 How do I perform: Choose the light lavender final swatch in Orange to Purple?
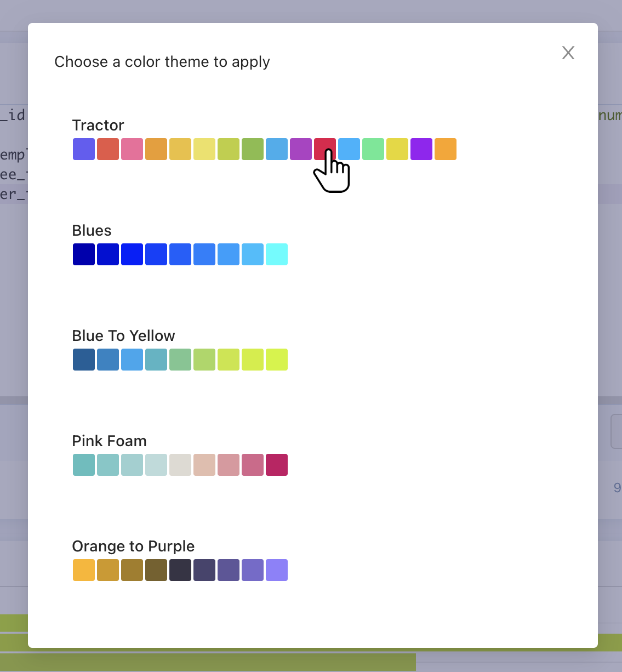pyautogui.click(x=276, y=570)
